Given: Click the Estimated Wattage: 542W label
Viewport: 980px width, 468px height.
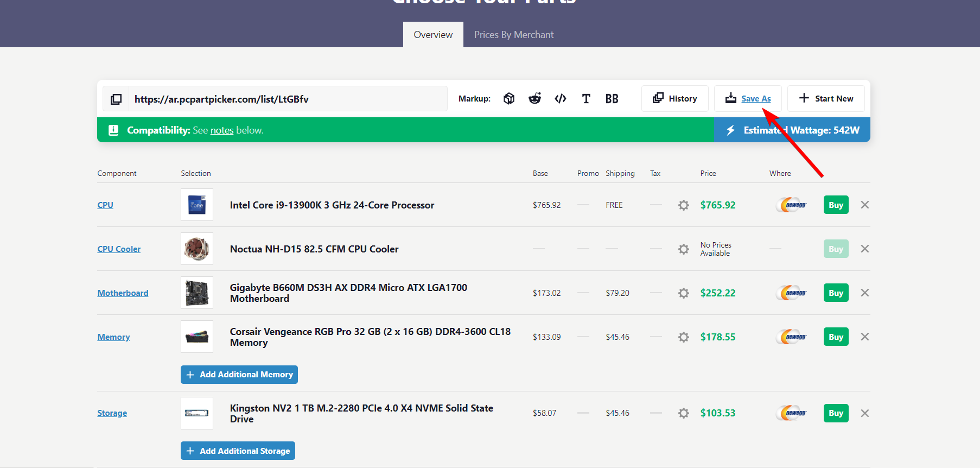Looking at the screenshot, I should [801, 130].
